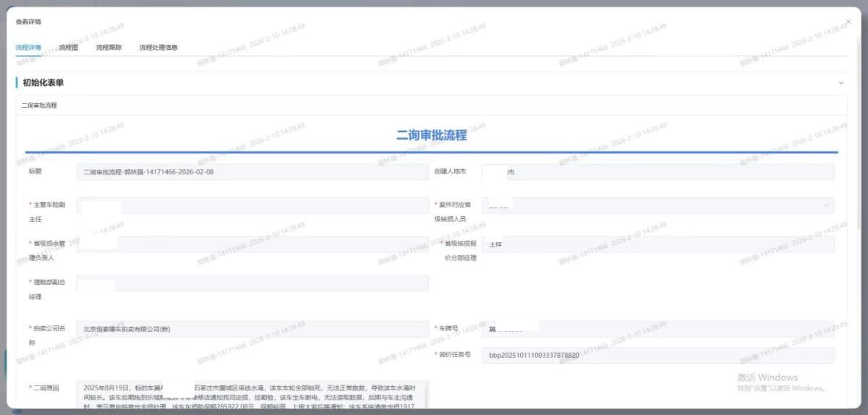
Task: Click the 主管车险副主任 field
Action: (252, 206)
